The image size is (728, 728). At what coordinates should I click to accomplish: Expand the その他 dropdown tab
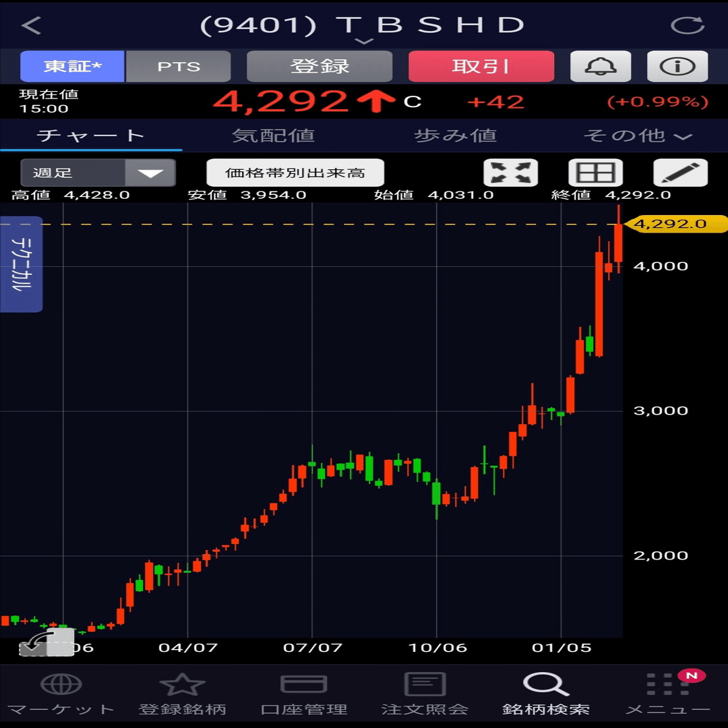[637, 135]
